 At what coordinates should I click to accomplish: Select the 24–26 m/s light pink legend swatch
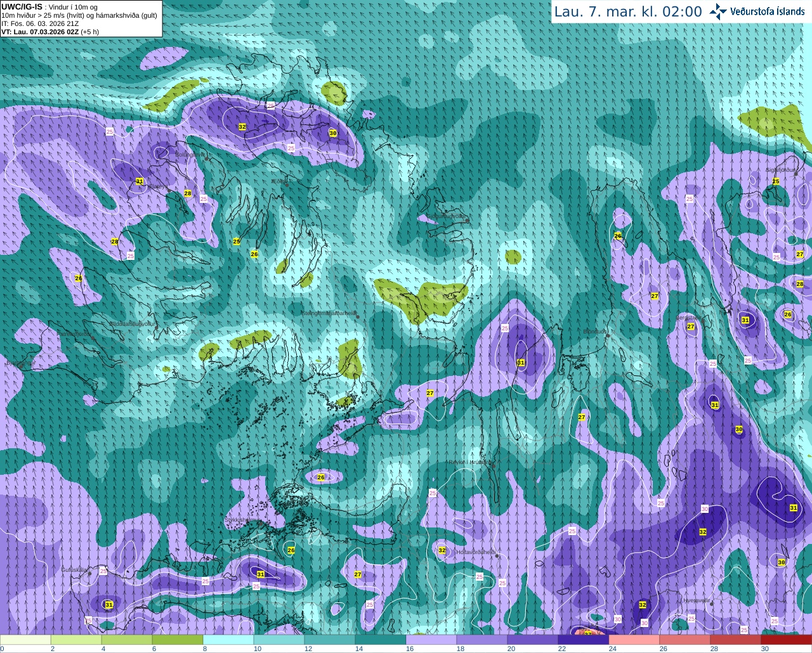coord(634,640)
